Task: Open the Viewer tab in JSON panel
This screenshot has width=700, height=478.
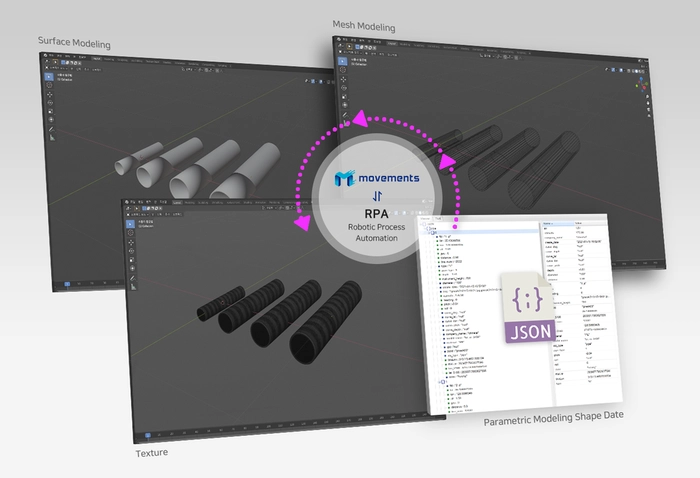Action: click(424, 217)
